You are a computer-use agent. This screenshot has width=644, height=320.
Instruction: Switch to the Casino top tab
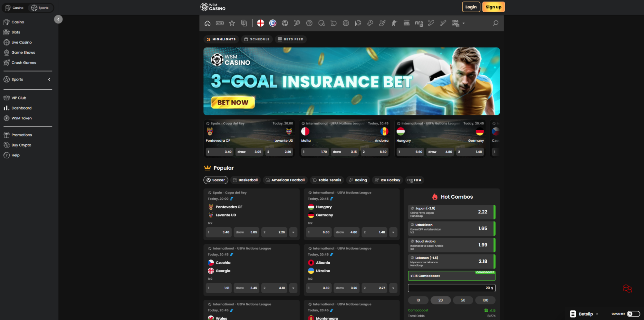[x=14, y=8]
